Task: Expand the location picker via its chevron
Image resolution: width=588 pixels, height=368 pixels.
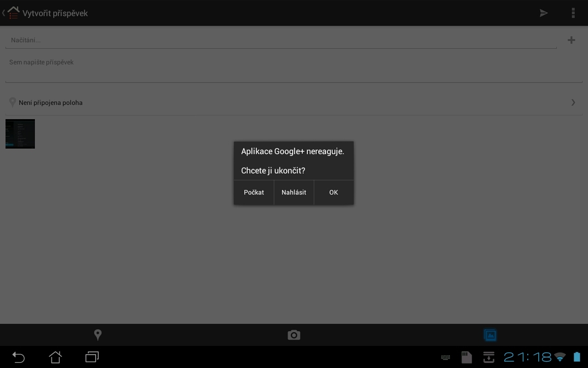Action: click(x=573, y=102)
